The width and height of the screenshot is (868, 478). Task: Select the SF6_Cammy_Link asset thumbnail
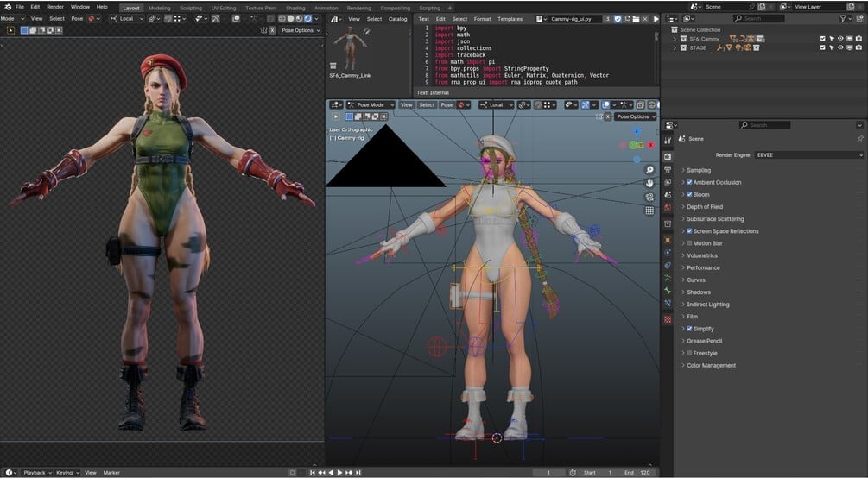pos(350,48)
